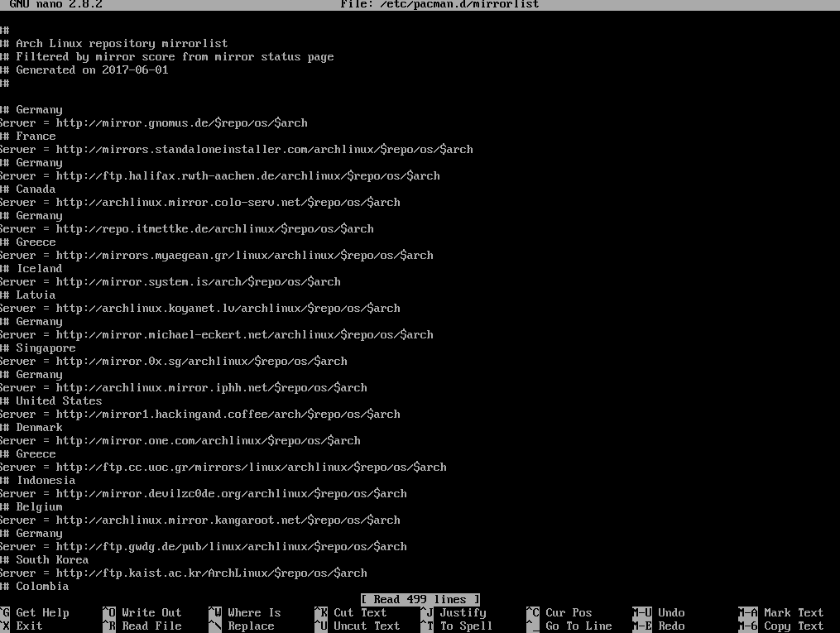Click the Write Out shortcut label
Screen dimensions: 840x633
[x=151, y=612]
